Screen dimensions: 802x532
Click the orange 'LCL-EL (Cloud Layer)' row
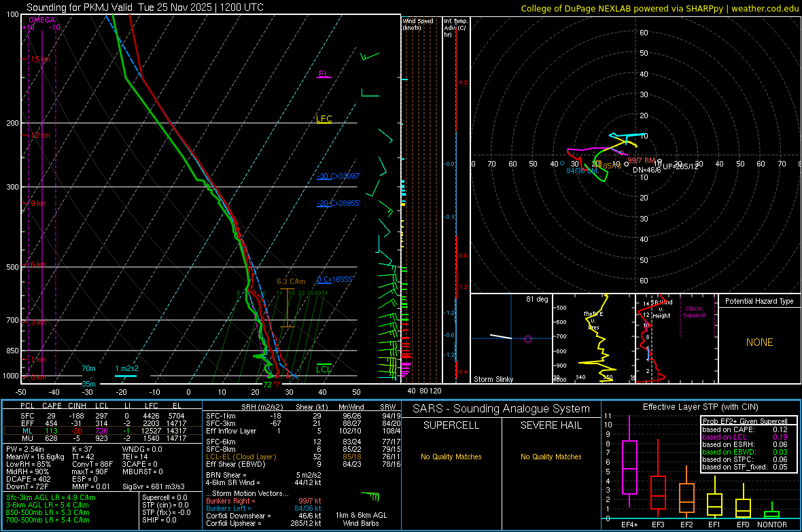coord(303,457)
